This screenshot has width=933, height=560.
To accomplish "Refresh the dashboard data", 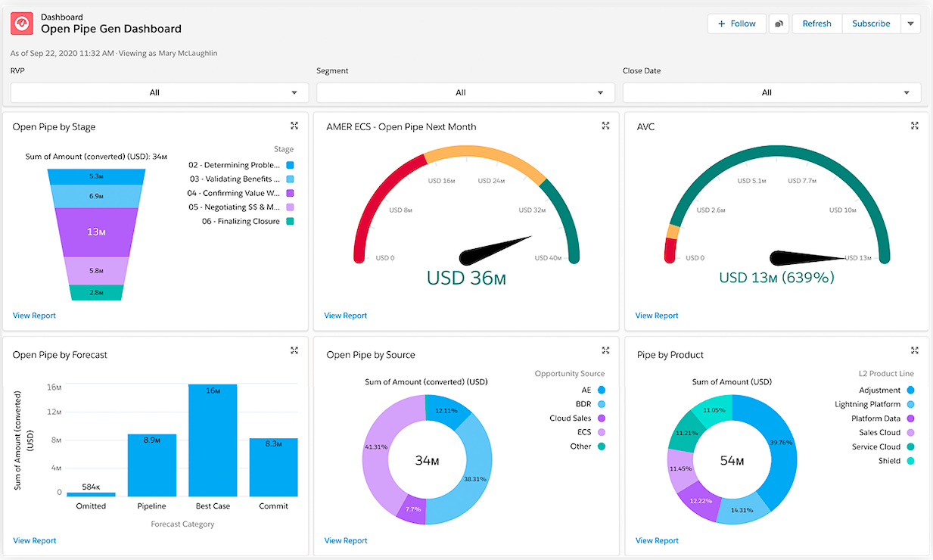I will coord(816,23).
